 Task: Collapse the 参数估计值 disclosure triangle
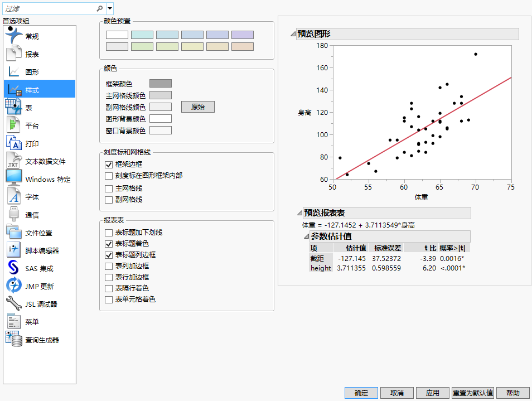[306, 236]
